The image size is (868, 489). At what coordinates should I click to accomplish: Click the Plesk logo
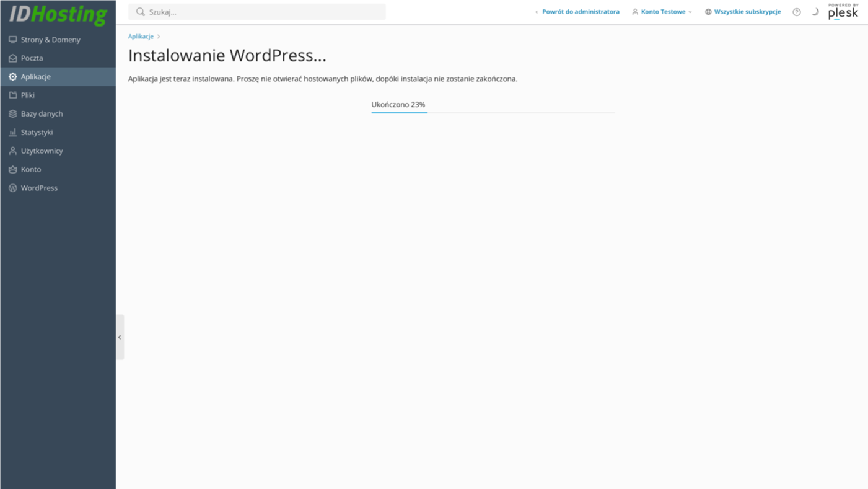pyautogui.click(x=843, y=12)
